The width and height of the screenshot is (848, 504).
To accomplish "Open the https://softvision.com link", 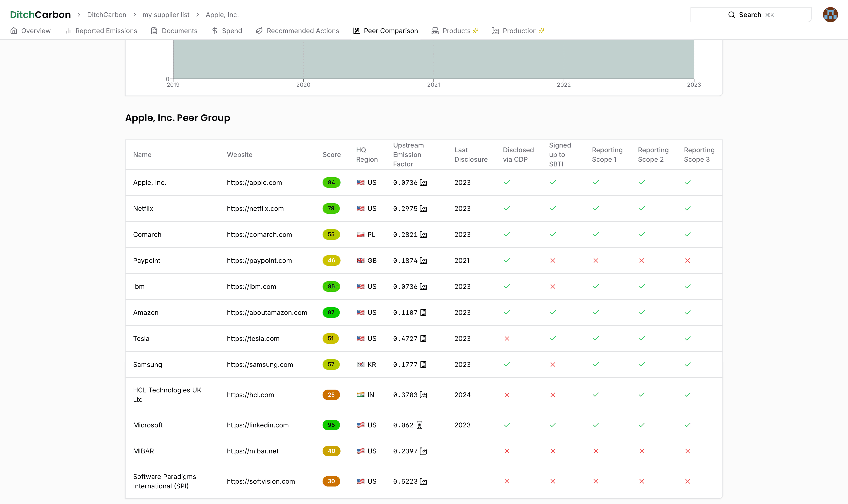I will pos(261,482).
